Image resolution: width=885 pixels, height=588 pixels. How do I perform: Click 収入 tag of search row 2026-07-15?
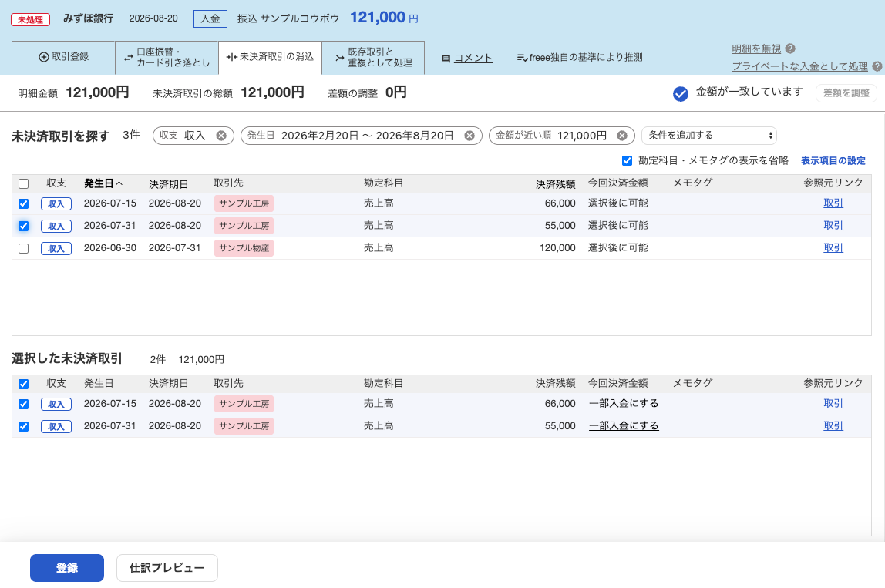click(x=56, y=203)
